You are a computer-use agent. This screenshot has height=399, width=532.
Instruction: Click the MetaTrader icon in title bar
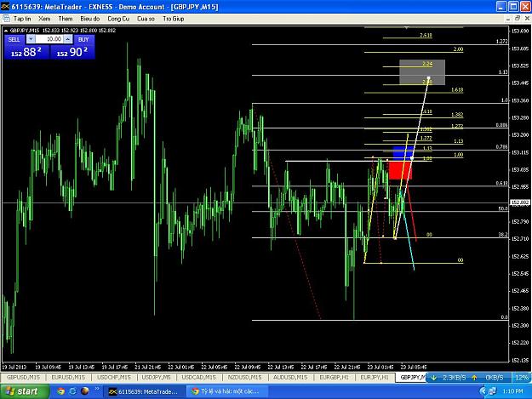click(x=5, y=7)
